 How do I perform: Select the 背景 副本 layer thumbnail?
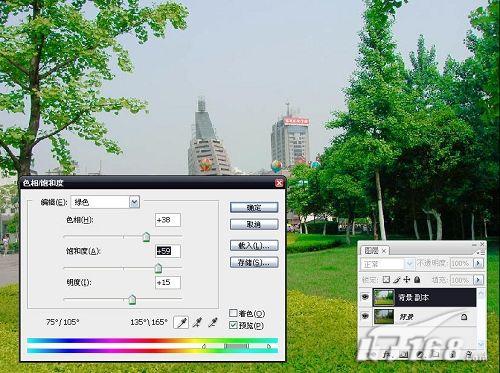(x=384, y=298)
